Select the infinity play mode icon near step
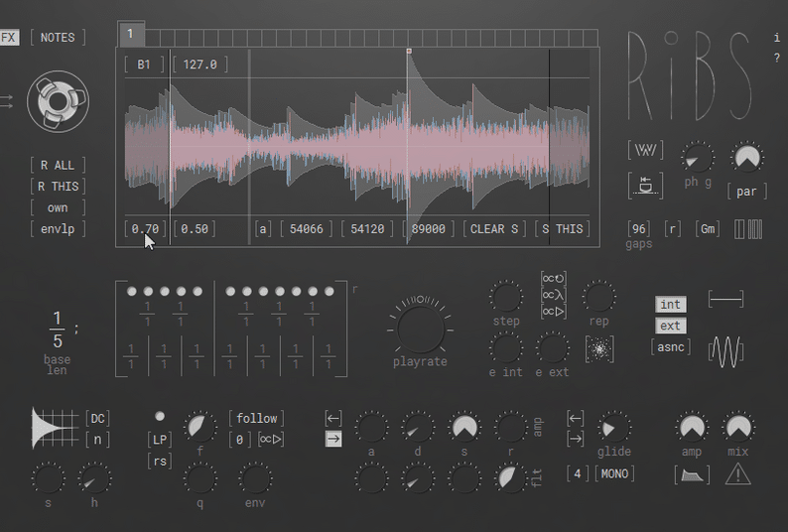Image resolution: width=788 pixels, height=532 pixels. click(x=554, y=312)
